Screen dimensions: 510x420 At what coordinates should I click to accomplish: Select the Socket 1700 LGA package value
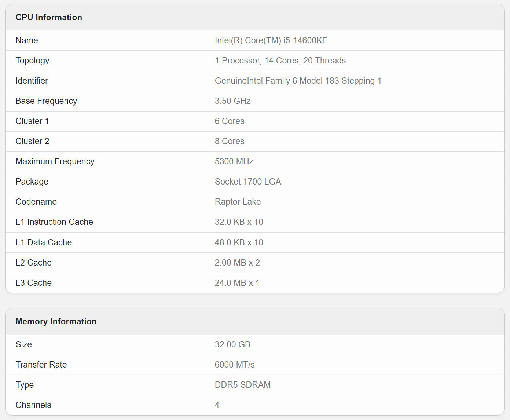coord(248,182)
